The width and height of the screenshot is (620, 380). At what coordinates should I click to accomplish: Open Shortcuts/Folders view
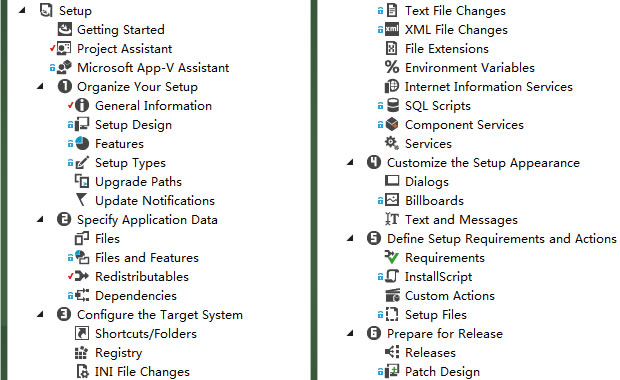tap(146, 333)
